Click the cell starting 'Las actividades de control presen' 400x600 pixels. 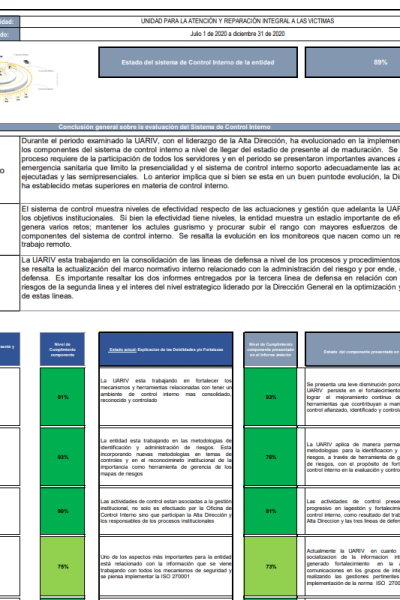(353, 511)
